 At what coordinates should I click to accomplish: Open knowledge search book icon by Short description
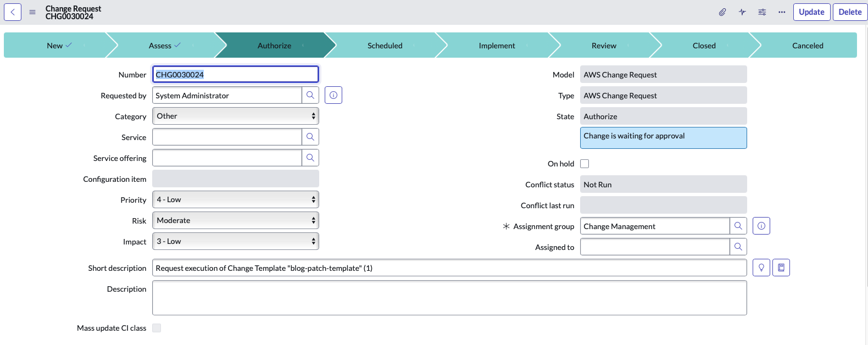point(781,268)
